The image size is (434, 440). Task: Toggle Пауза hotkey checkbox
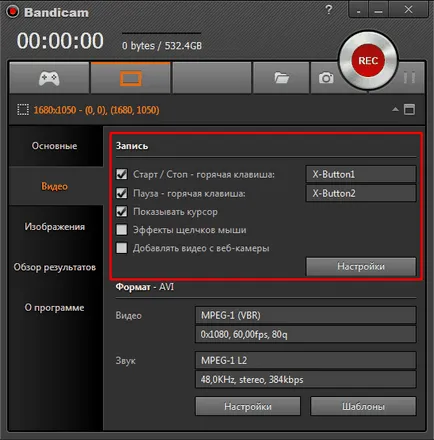(122, 193)
